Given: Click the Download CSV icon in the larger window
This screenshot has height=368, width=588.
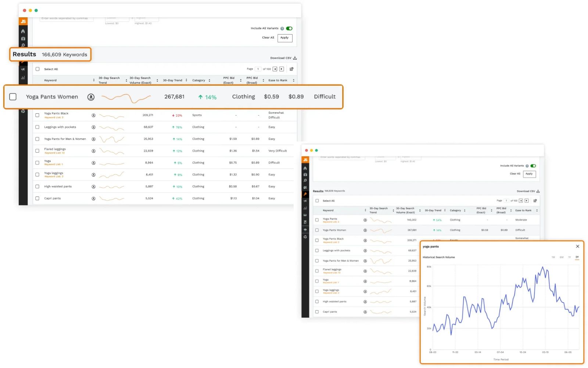Looking at the screenshot, I should click(295, 58).
